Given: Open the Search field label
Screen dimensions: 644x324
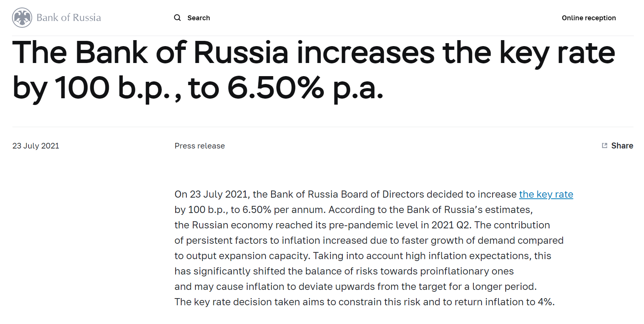Looking at the screenshot, I should 198,18.
